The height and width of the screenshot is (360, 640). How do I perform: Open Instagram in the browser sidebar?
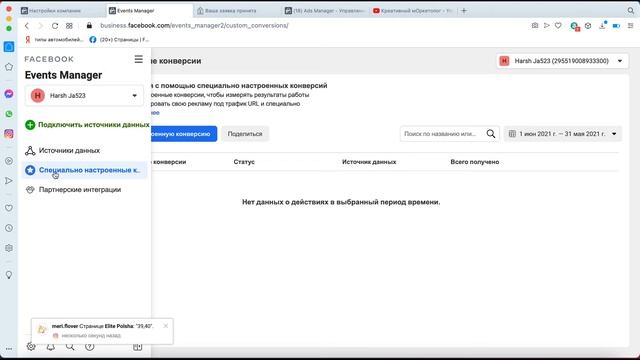(9, 134)
